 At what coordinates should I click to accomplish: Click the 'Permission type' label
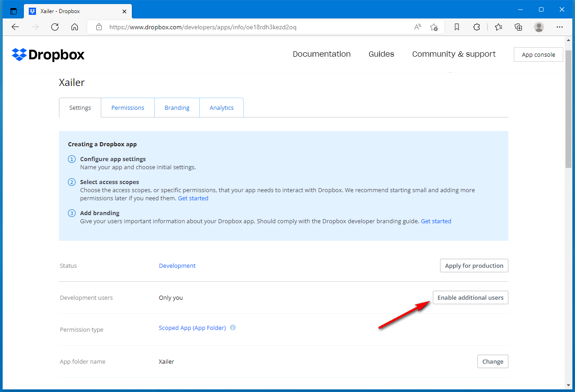click(81, 329)
